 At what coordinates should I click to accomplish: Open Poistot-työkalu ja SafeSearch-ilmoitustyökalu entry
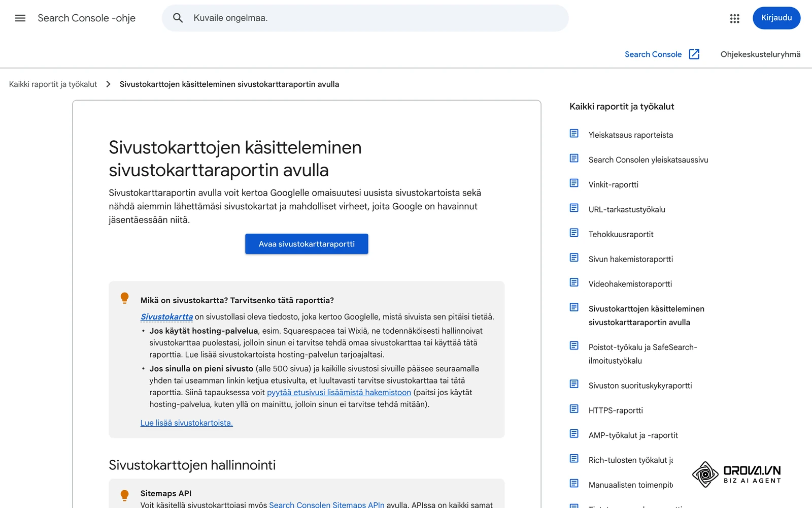coord(643,354)
